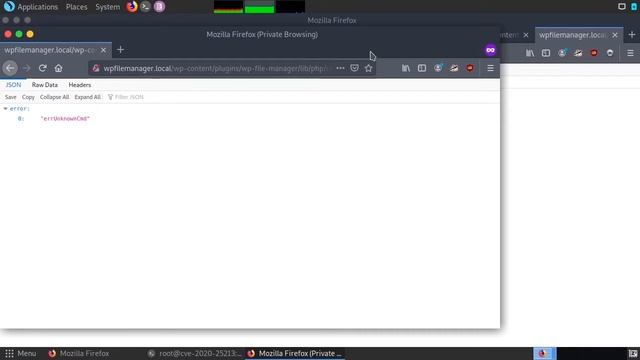
Task: Click the forward navigation arrow
Action: [x=26, y=68]
